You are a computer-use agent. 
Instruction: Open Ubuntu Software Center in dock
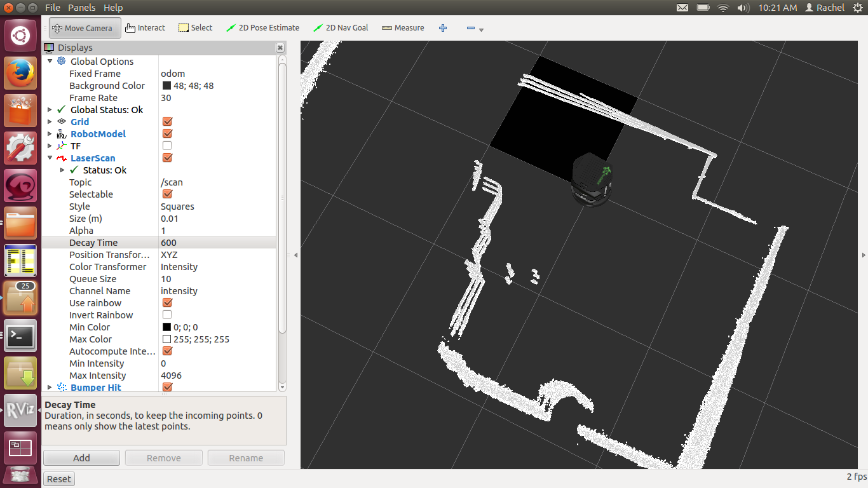(21, 111)
